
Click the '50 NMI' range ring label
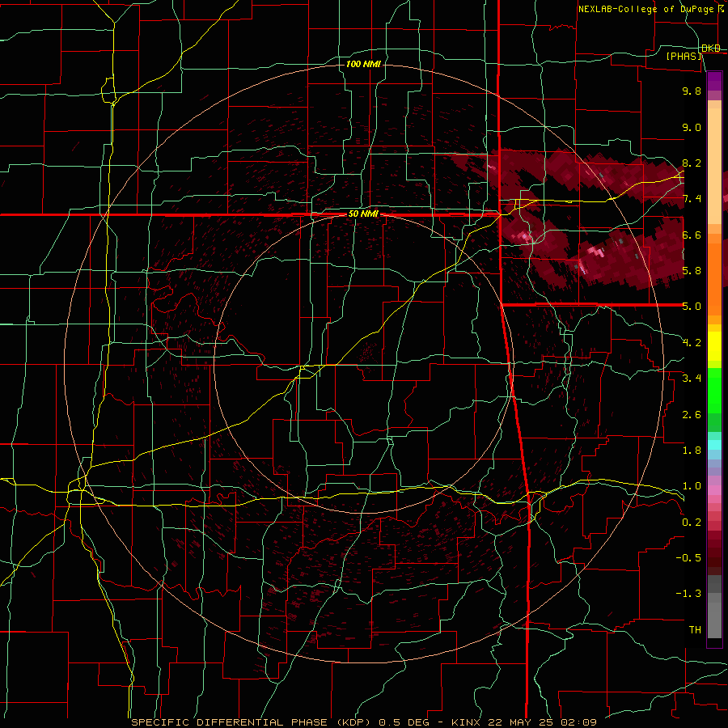(x=363, y=214)
